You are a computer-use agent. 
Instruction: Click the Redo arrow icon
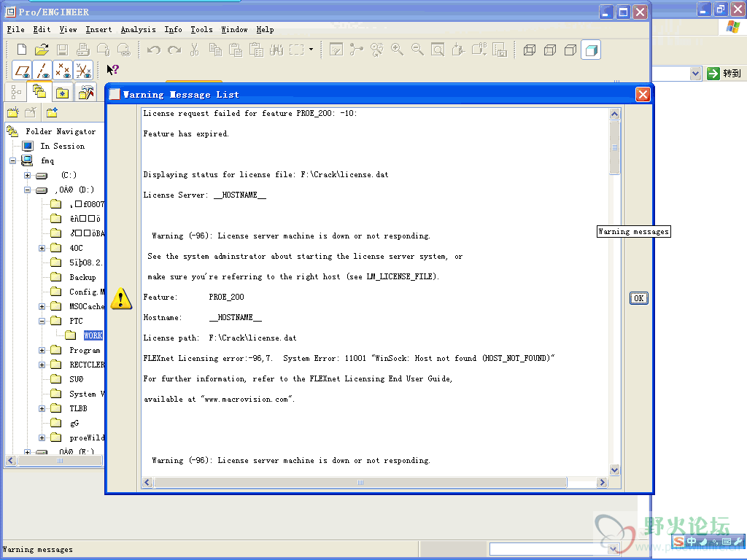(x=174, y=50)
